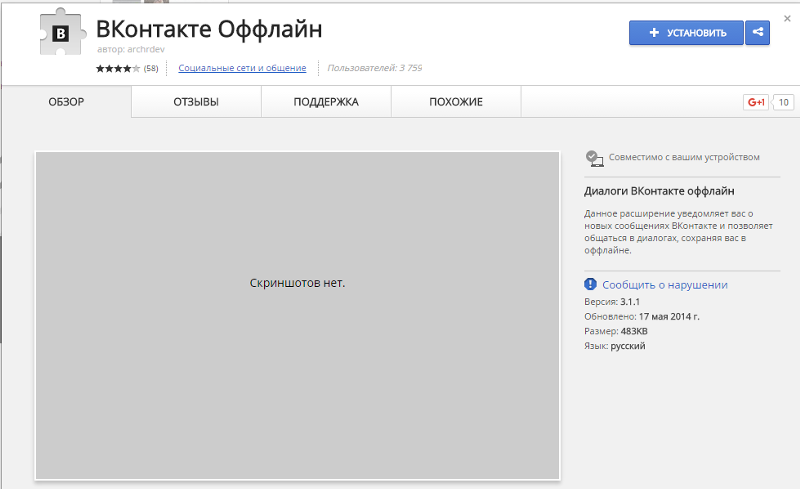This screenshot has width=800, height=489.
Task: Click Совместимо с вашим устройством text
Action: (x=684, y=157)
